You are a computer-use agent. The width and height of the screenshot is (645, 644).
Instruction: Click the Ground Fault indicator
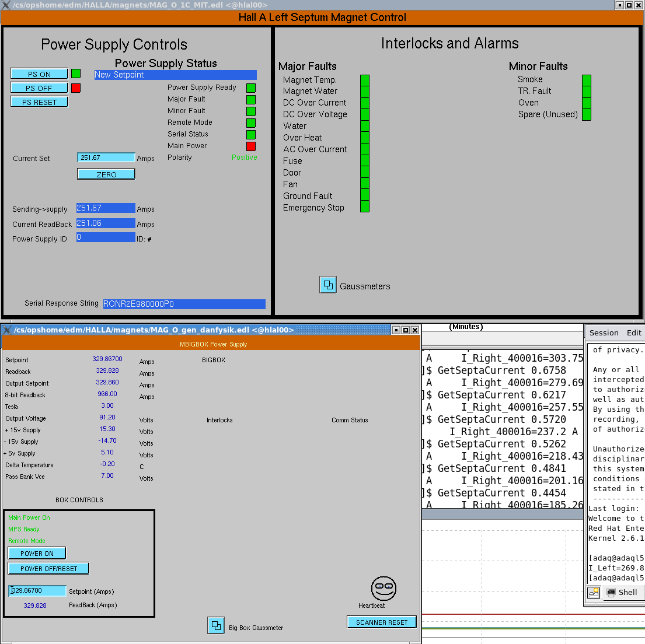pos(364,196)
